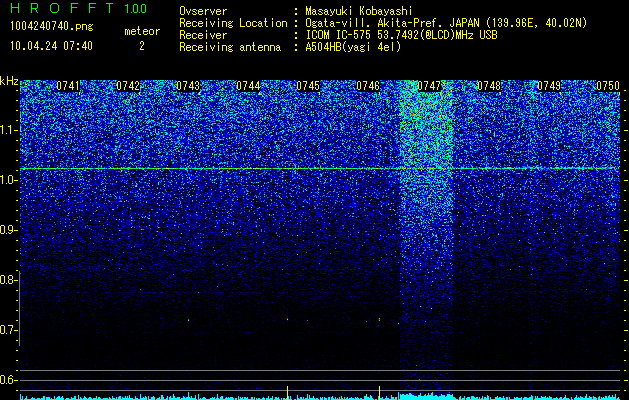This screenshot has height=400, width=629.
Task: Click the date stamp 10.04.24 07:40
Action: (x=51, y=46)
